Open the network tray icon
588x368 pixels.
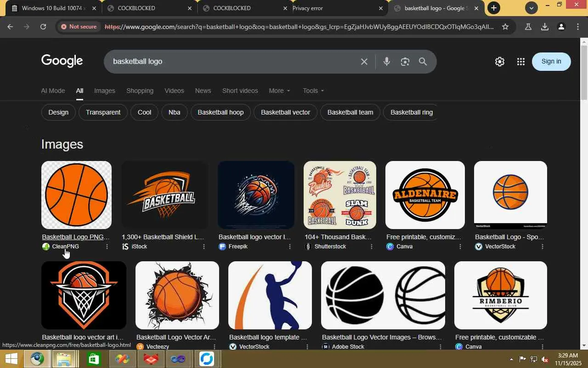pos(534,359)
